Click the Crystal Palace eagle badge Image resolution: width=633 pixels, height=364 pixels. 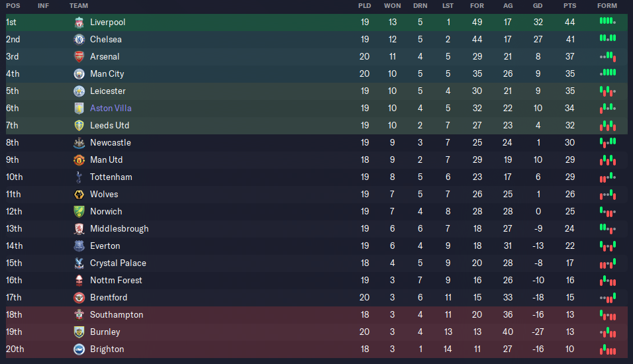79,263
